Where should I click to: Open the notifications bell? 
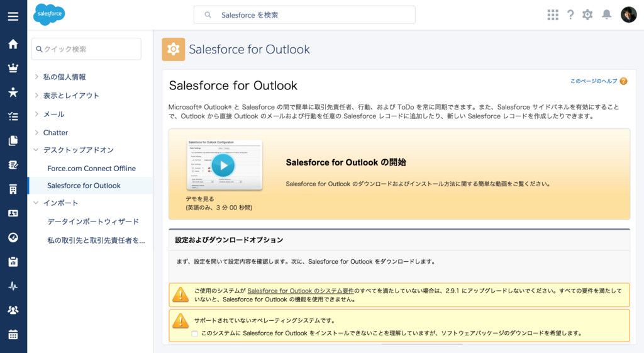607,15
